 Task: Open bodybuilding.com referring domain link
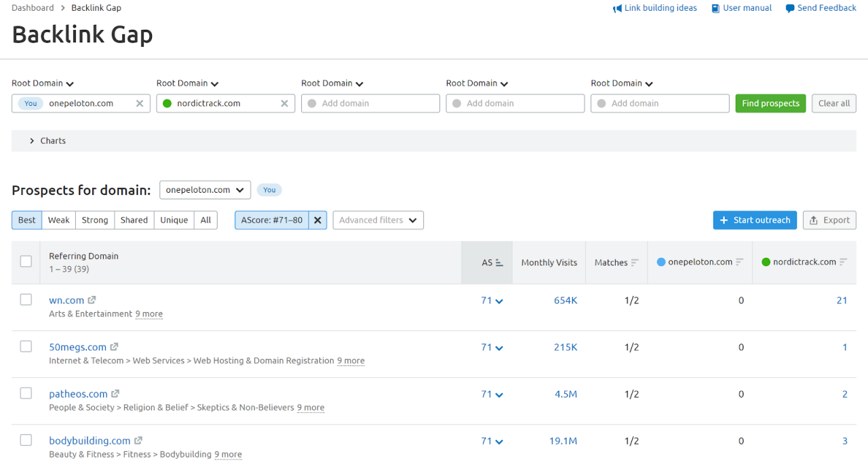coord(90,441)
